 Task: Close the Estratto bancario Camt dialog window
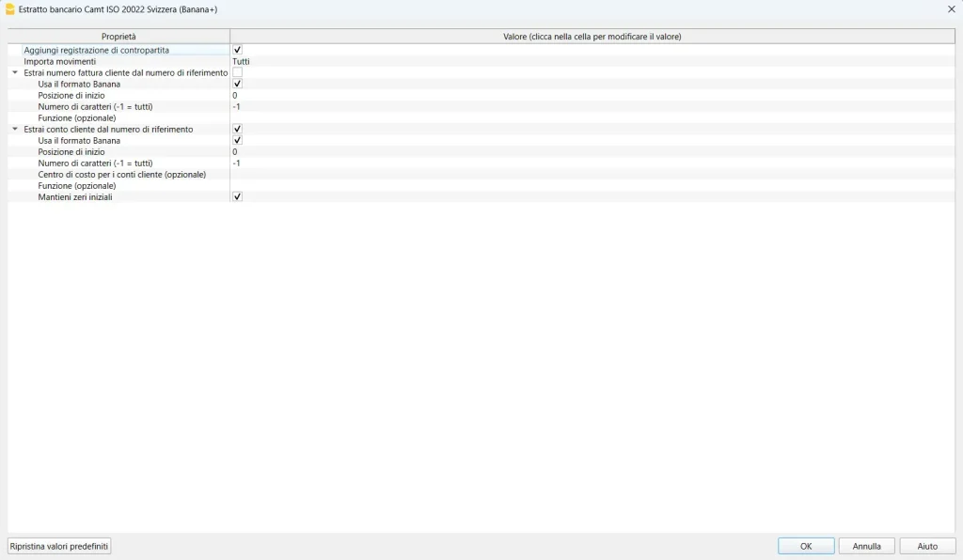click(x=951, y=8)
